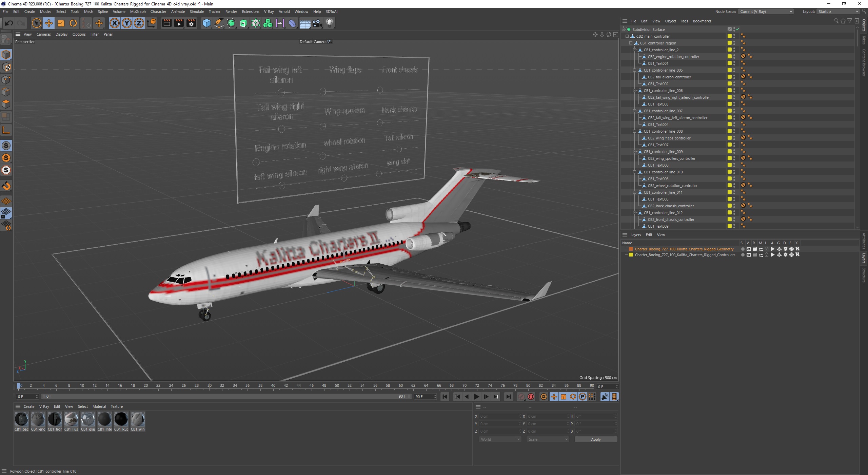868x475 pixels.
Task: Open the Scale mode dropdown
Action: coord(548,439)
